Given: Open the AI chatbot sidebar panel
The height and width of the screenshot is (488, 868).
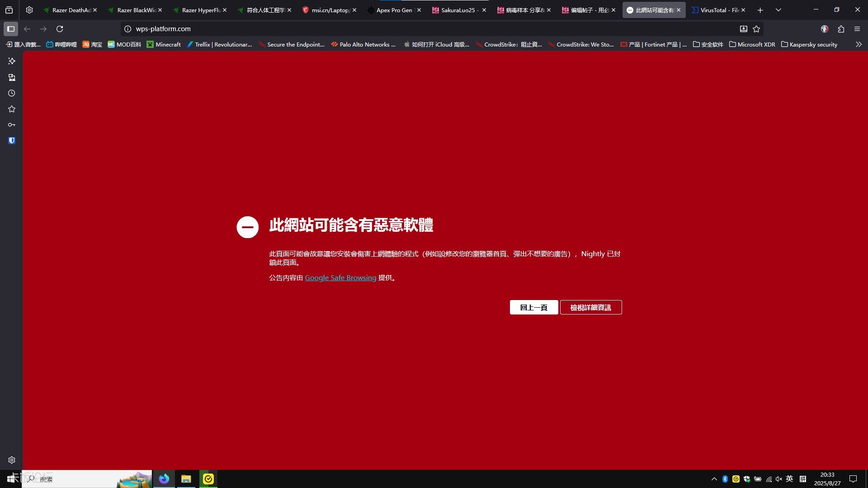Looking at the screenshot, I should point(12,61).
